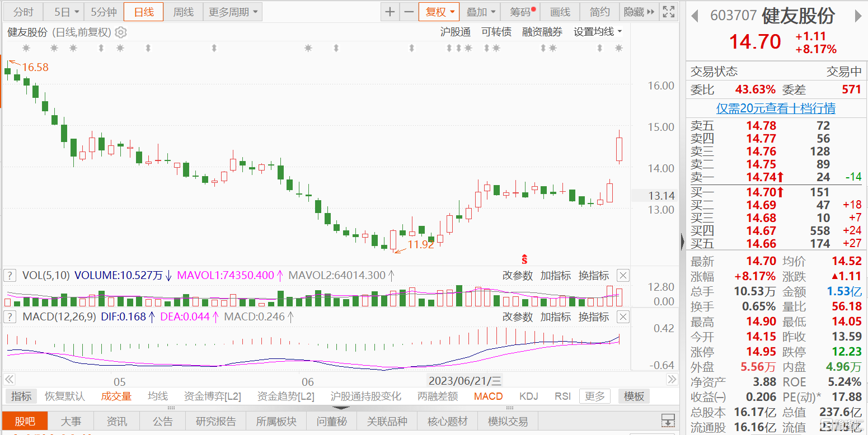Click the 恢复默认 button
Viewport: 868px width, 435px height.
point(65,396)
